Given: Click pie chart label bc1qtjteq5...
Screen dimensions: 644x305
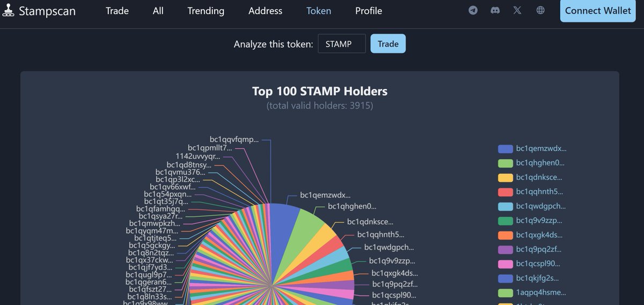Looking at the screenshot, I should tap(155, 238).
